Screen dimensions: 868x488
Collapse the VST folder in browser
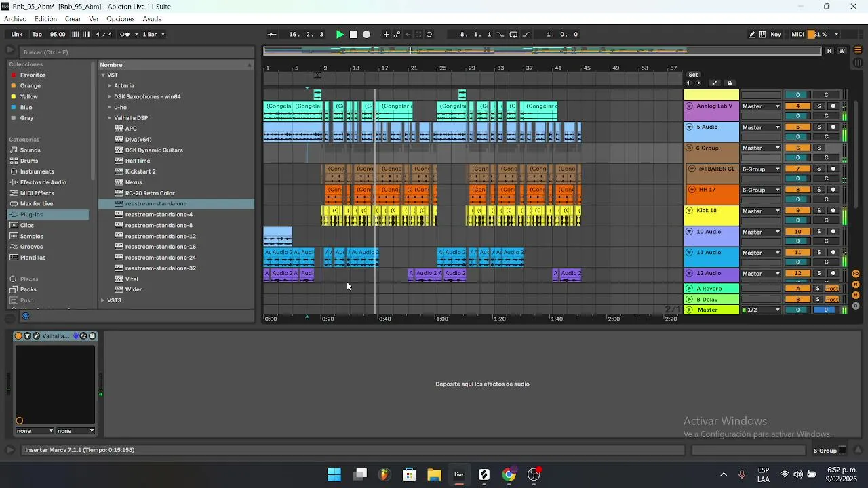pos(103,75)
